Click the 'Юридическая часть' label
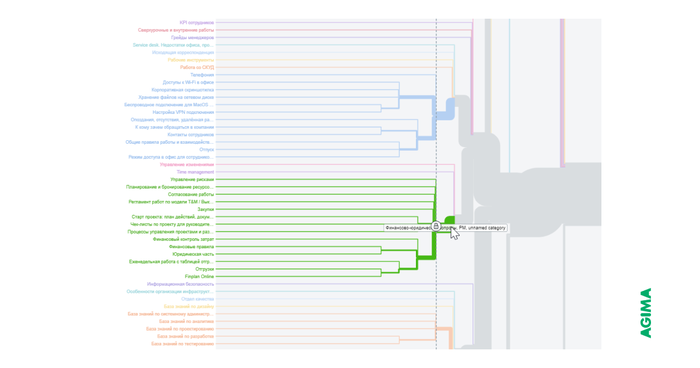700x368 pixels. (193, 254)
